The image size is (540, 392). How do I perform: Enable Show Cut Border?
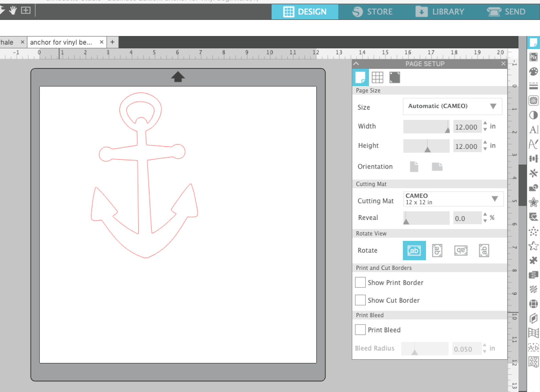(360, 300)
